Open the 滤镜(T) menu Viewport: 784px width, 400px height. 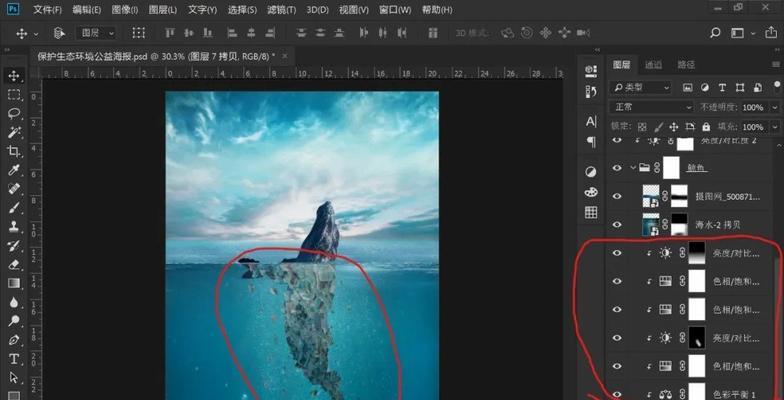(x=282, y=10)
